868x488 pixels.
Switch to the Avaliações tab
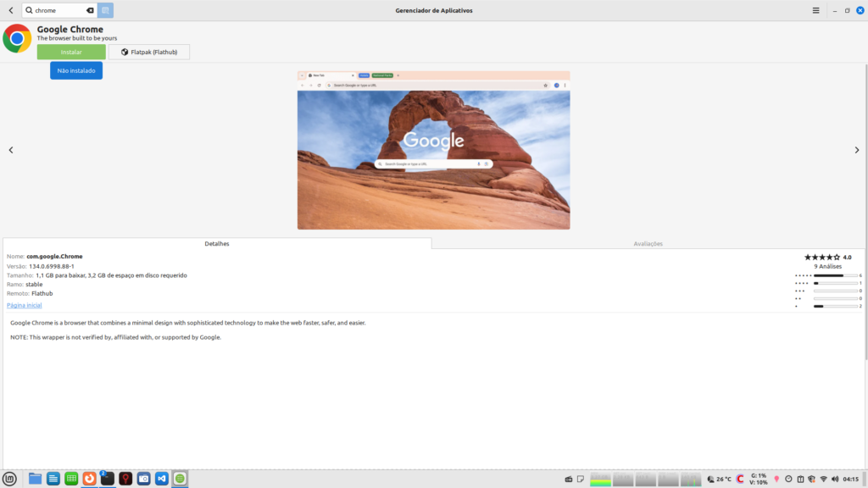pyautogui.click(x=648, y=243)
